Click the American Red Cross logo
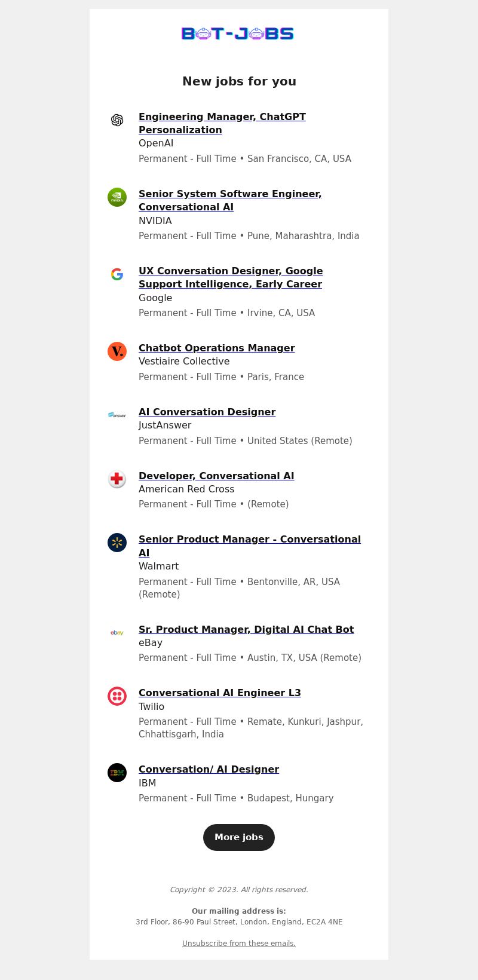 [117, 479]
